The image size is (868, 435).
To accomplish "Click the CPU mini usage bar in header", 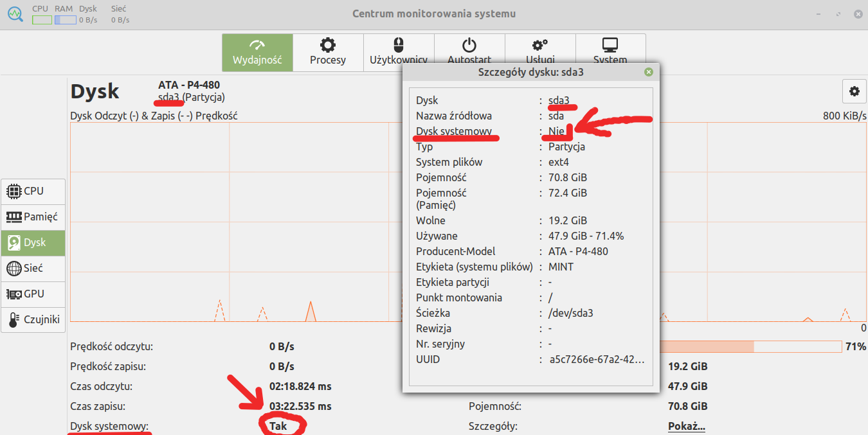I will [42, 20].
